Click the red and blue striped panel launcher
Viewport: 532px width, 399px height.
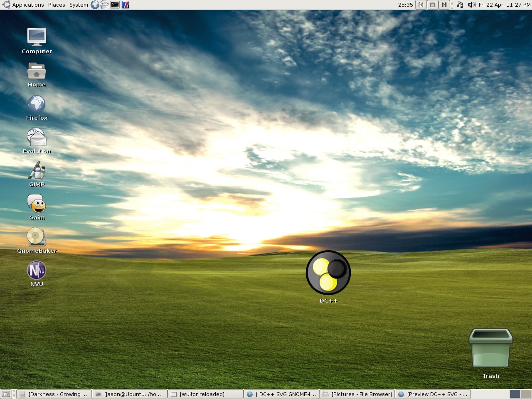[x=125, y=5]
